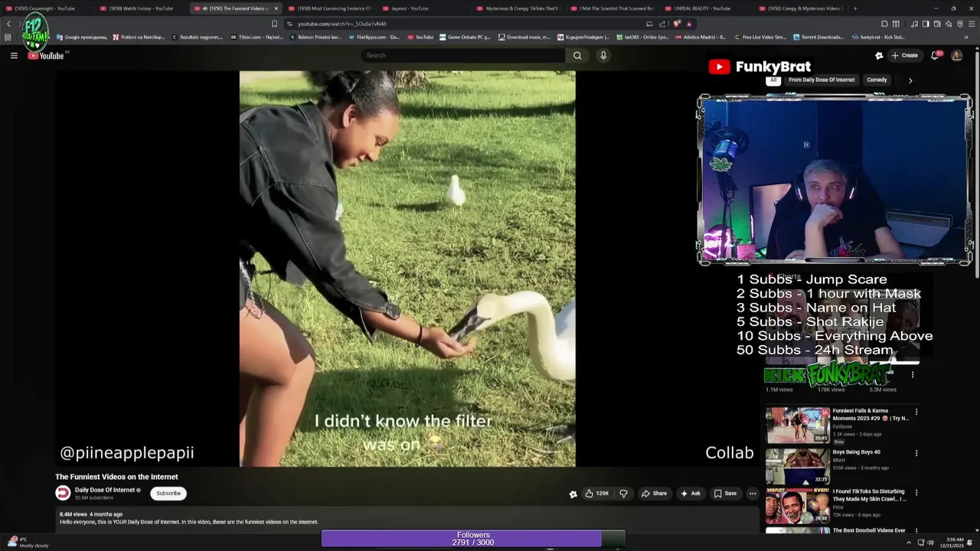
Task: Click the remix icon left of Like
Action: [573, 494]
